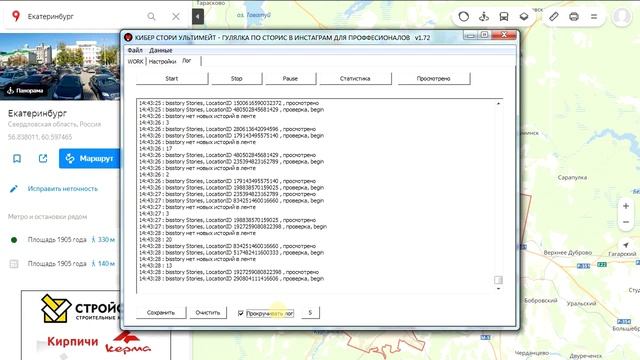The height and width of the screenshot is (360, 640).
Task: Open the Панорама thumbnail
Action: click(60, 67)
